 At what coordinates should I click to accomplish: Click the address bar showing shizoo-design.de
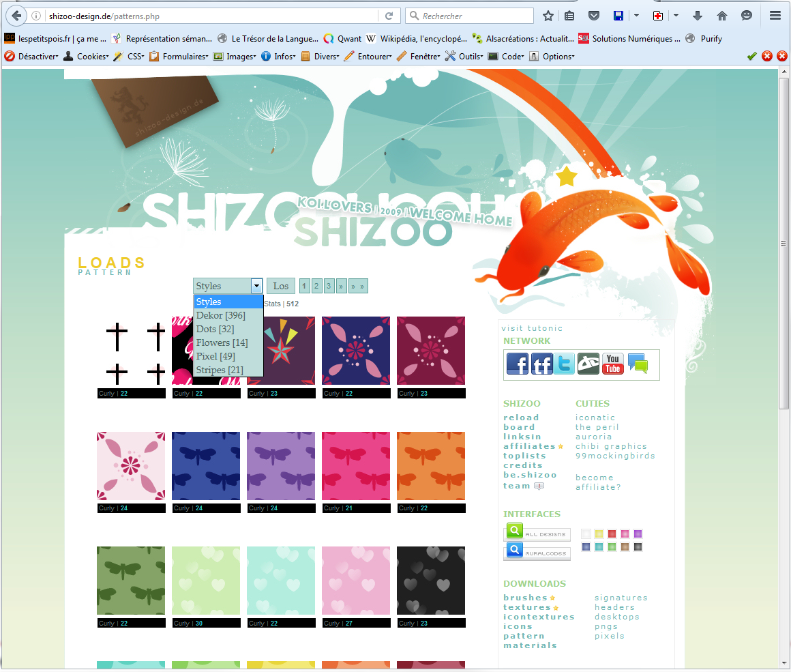(x=212, y=16)
